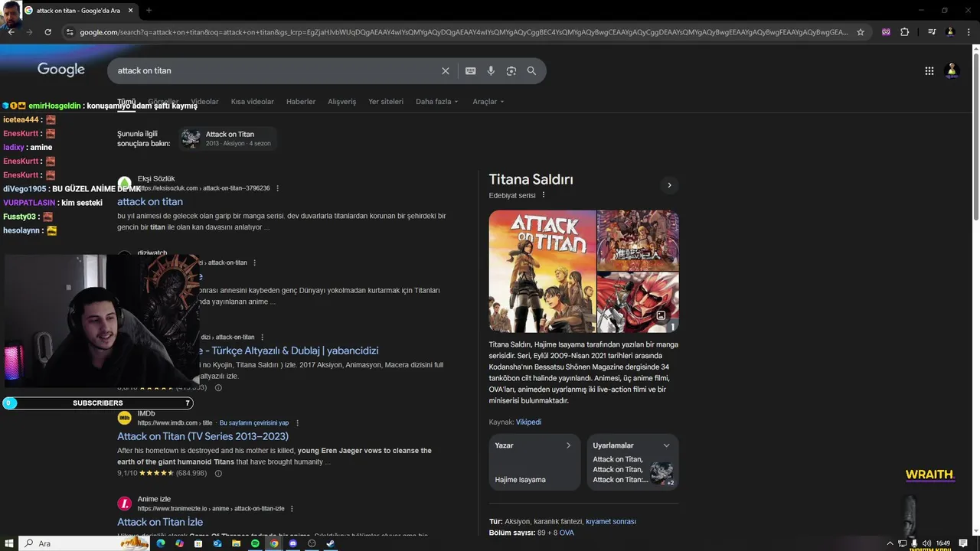Open File Explorer from the taskbar
Viewport: 980px width, 551px height.
(x=236, y=543)
